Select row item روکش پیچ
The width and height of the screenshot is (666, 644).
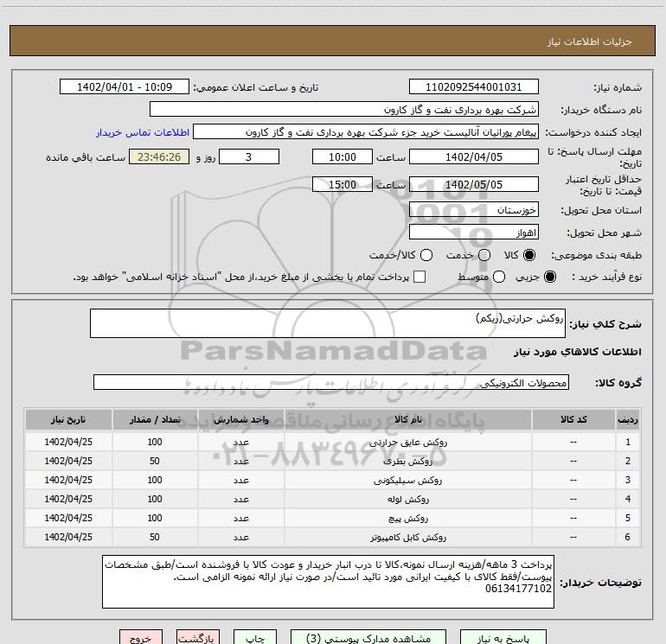tap(407, 519)
